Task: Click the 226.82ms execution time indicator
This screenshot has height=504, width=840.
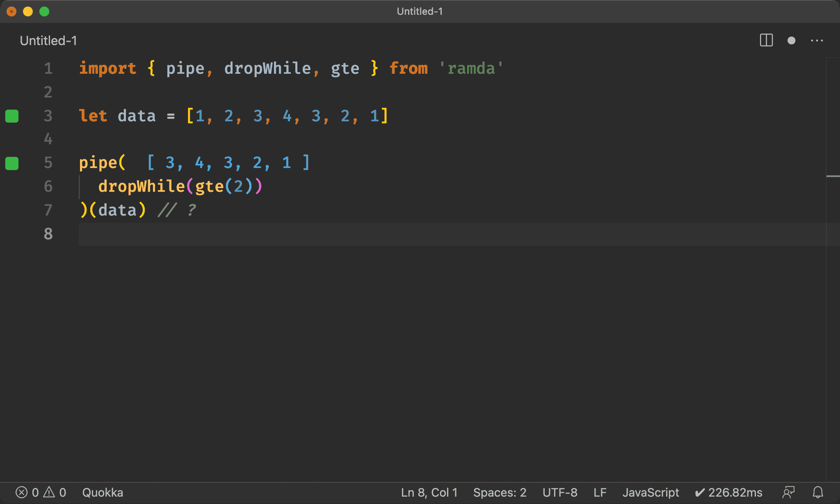Action: click(x=729, y=492)
